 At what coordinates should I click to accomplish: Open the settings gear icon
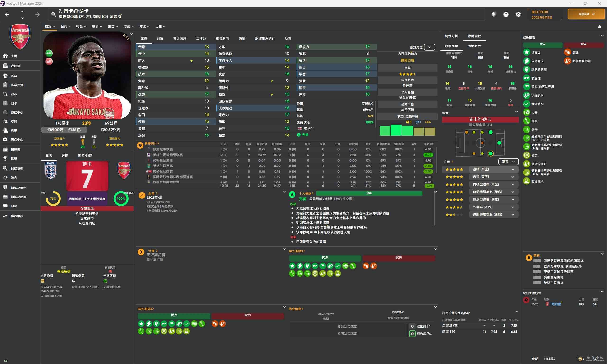click(x=518, y=14)
